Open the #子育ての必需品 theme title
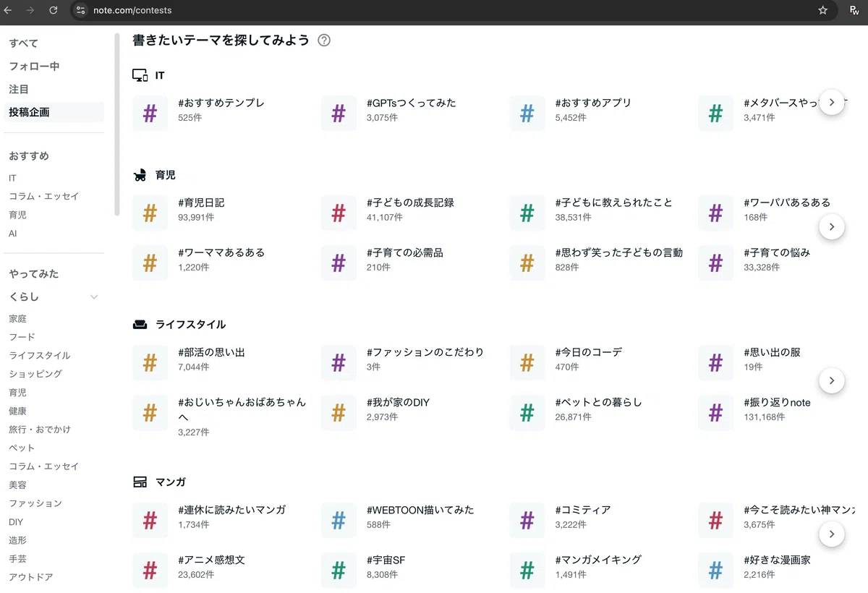Viewport: 868px width, 593px height. (x=405, y=252)
